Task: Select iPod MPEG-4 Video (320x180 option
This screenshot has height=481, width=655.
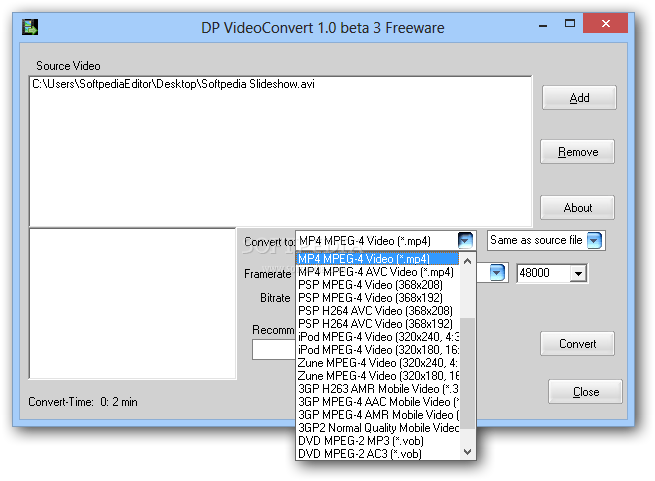Action: 377,350
